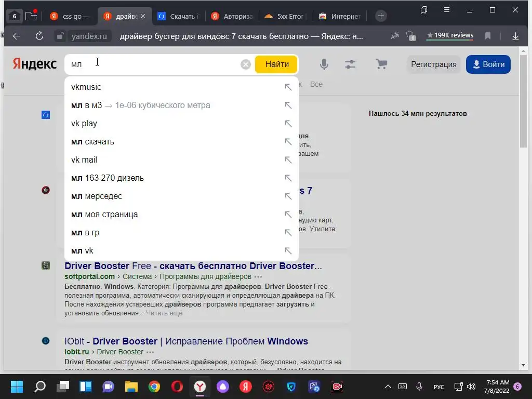Open the tab counter showing 6 tabs

point(14,16)
